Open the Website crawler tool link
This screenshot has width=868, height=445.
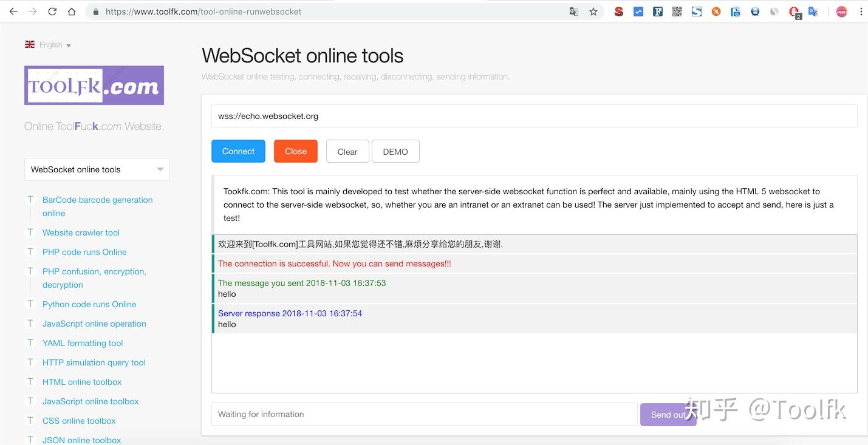81,233
